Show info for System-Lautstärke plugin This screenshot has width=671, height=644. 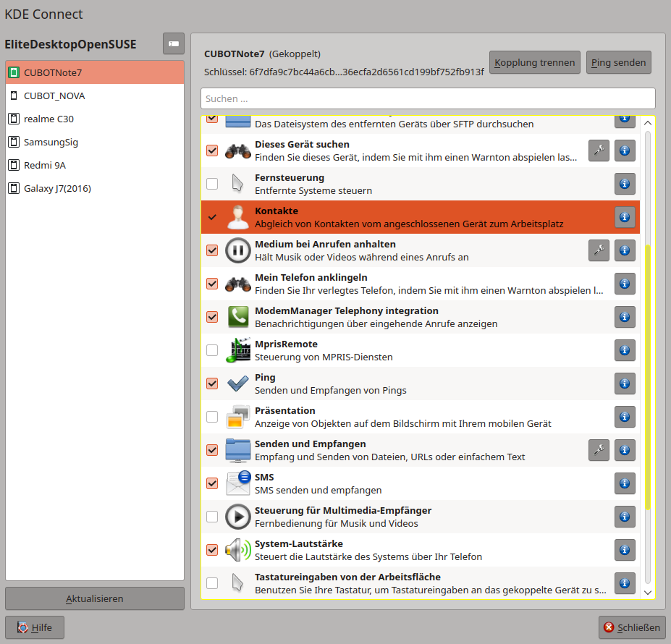[625, 550]
